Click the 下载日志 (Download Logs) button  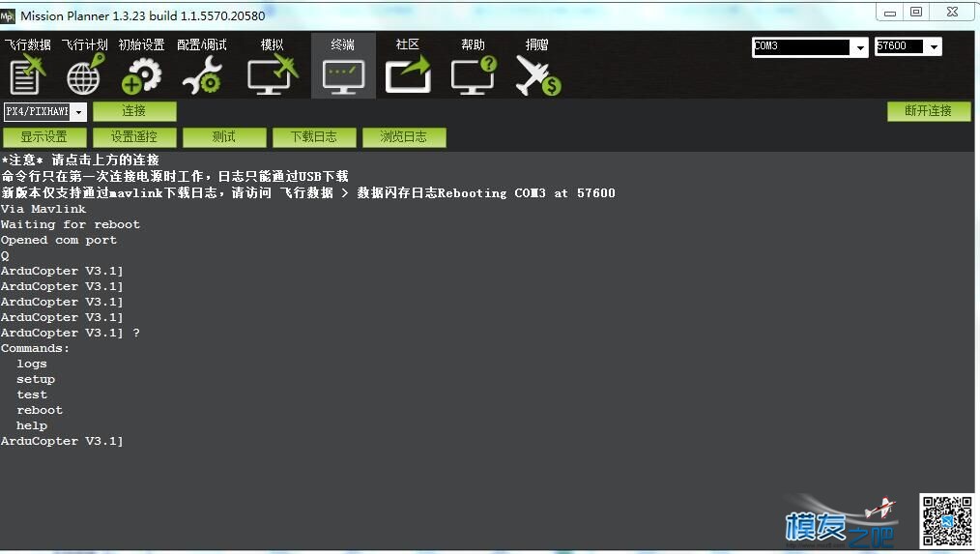point(314,137)
